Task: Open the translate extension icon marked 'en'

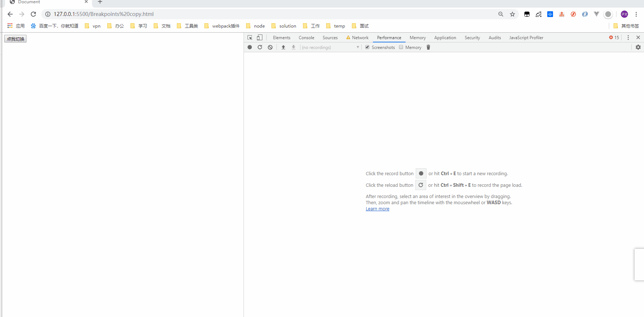Action: pos(539,14)
